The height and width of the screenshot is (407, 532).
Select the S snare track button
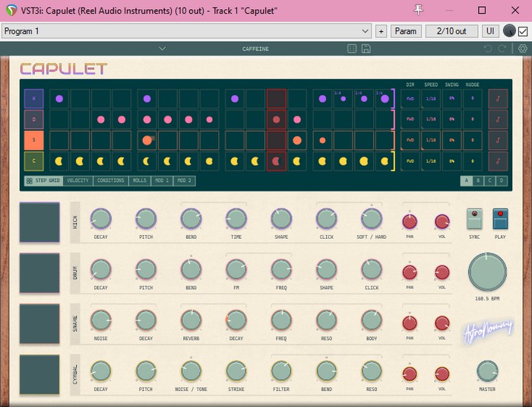[34, 140]
